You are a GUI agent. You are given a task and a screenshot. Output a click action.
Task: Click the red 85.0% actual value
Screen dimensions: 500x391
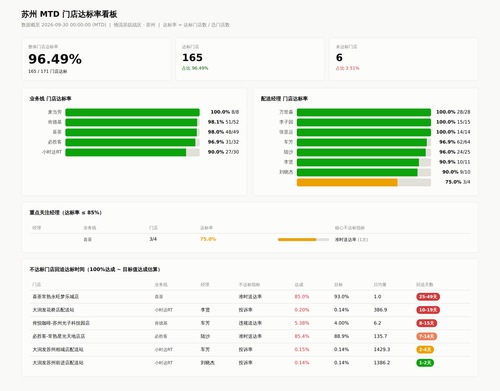pyautogui.click(x=302, y=296)
